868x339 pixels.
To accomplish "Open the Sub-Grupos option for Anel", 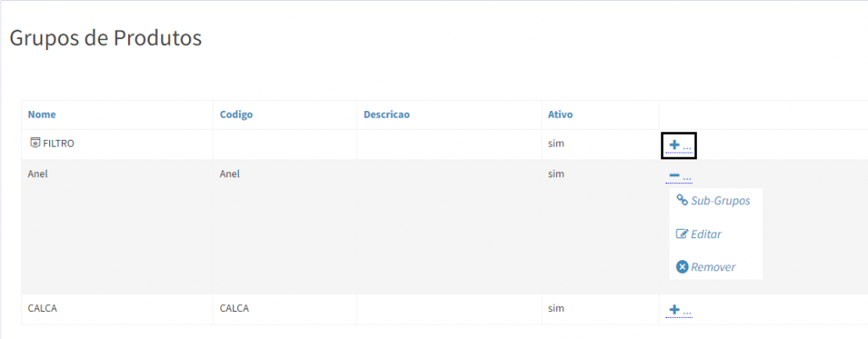I will pyautogui.click(x=721, y=201).
